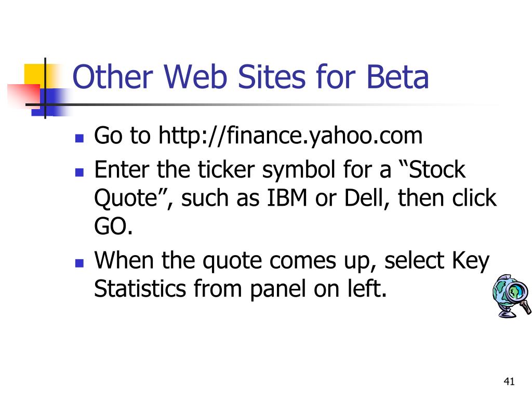The image size is (532, 399).
Task: Click the word 'IBM' in second bullet
Action: click(x=287, y=198)
